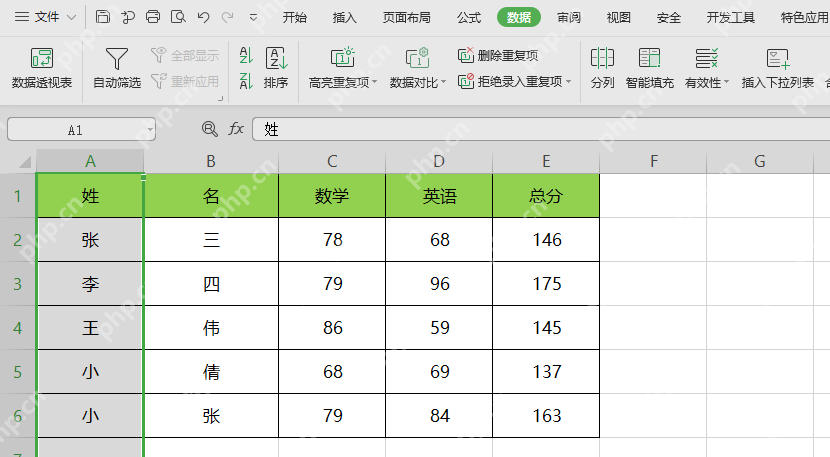The image size is (830, 457).
Task: Sort ascending A to Z icon
Action: (x=246, y=55)
